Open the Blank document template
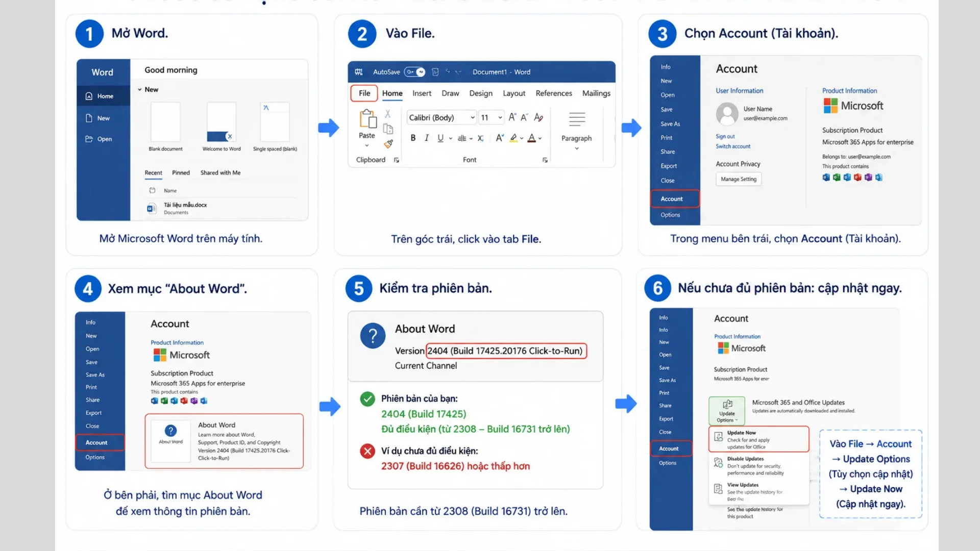This screenshot has height=551, width=980. 165,127
